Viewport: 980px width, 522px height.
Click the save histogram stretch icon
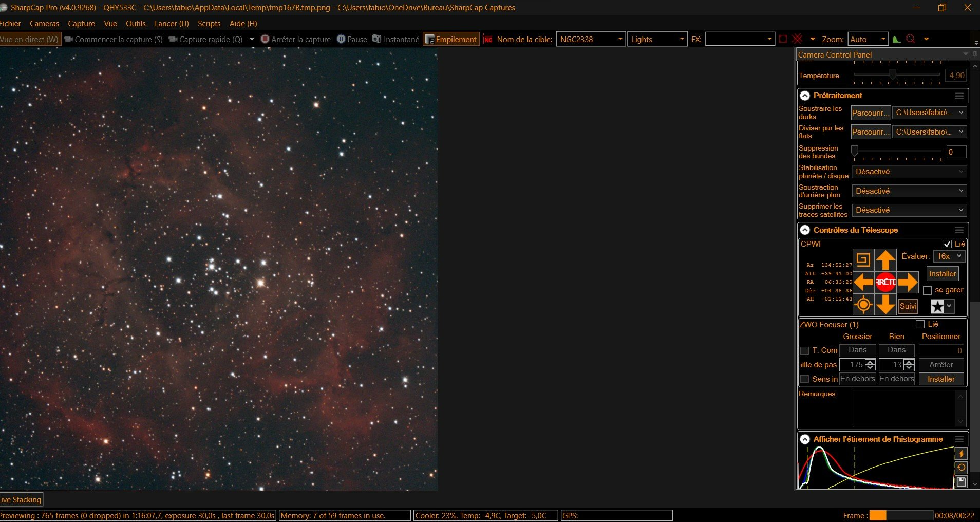pos(961,482)
